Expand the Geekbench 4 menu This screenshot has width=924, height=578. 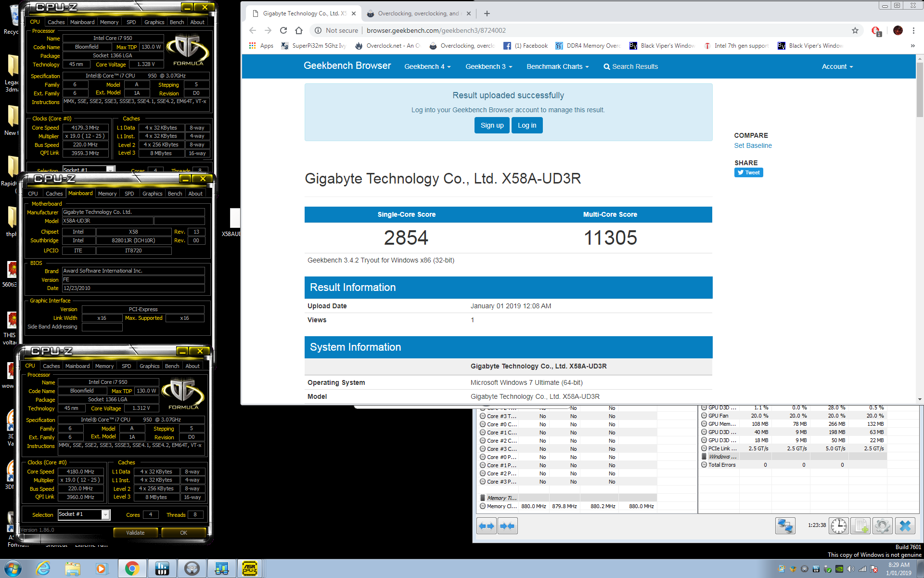point(427,66)
